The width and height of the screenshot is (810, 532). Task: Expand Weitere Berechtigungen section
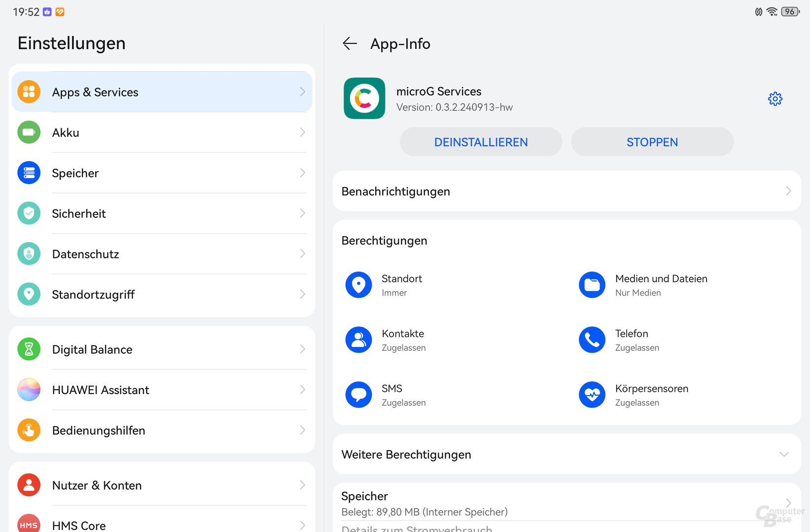tap(567, 454)
